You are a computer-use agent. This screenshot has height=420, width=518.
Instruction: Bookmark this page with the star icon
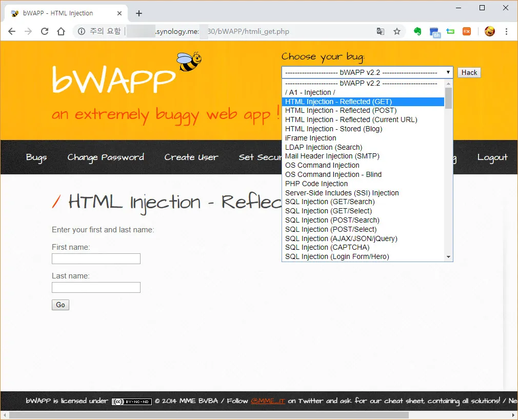coord(396,31)
